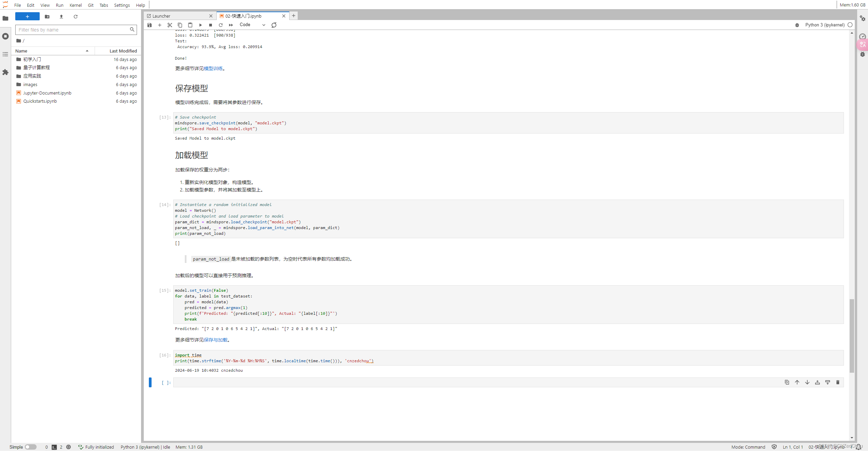The width and height of the screenshot is (868, 451).
Task: Restart kernel and run all cells
Action: [231, 25]
